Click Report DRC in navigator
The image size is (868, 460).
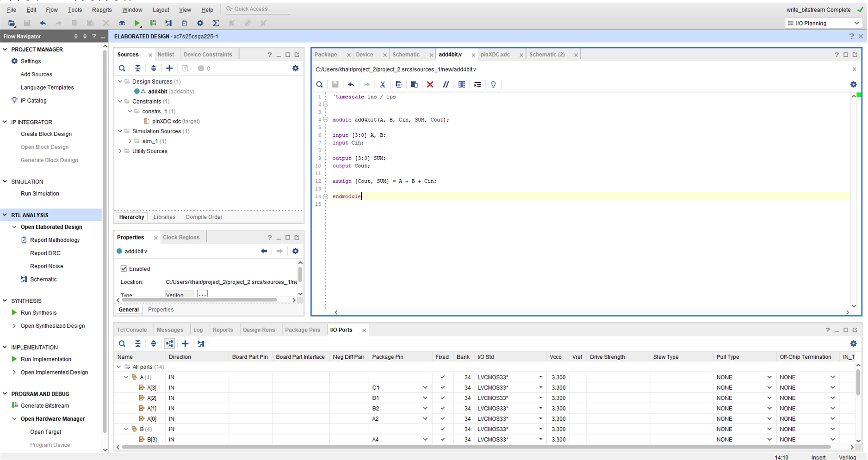(45, 253)
